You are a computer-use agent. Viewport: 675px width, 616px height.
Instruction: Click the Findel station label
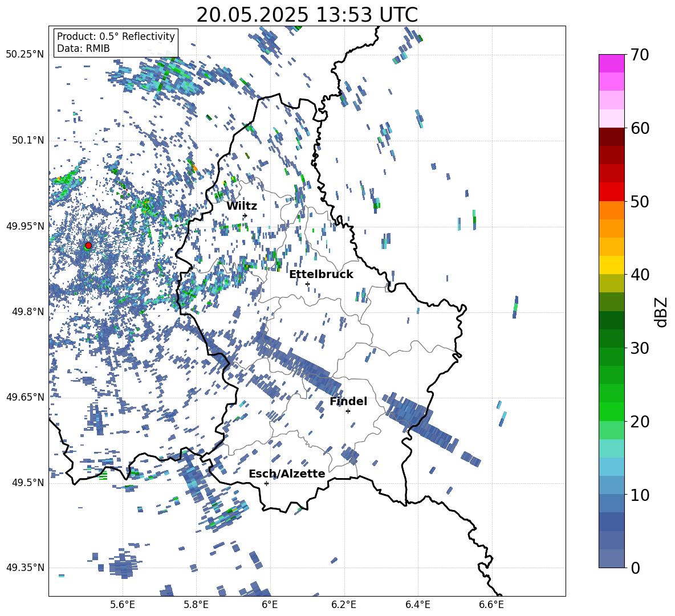point(348,401)
